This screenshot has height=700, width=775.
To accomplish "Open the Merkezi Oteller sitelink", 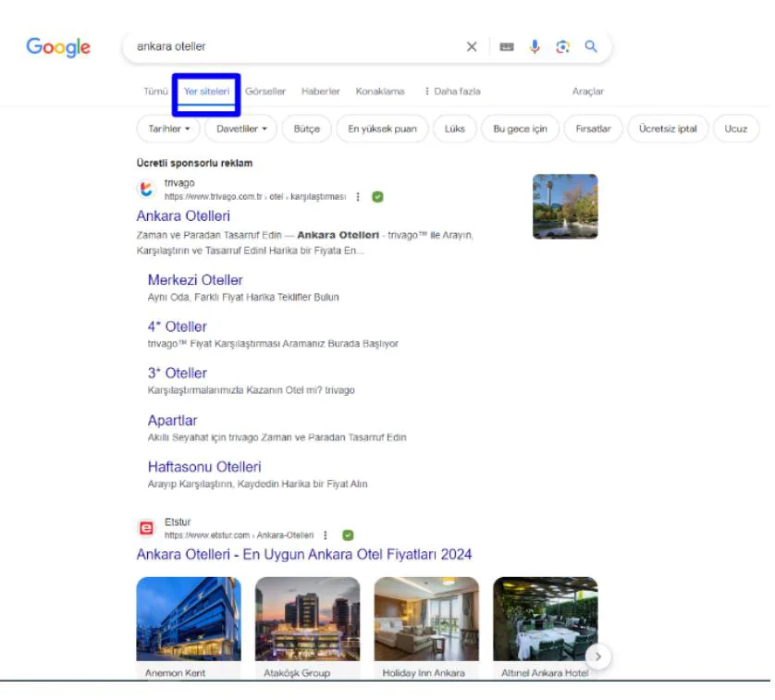I will click(x=195, y=280).
